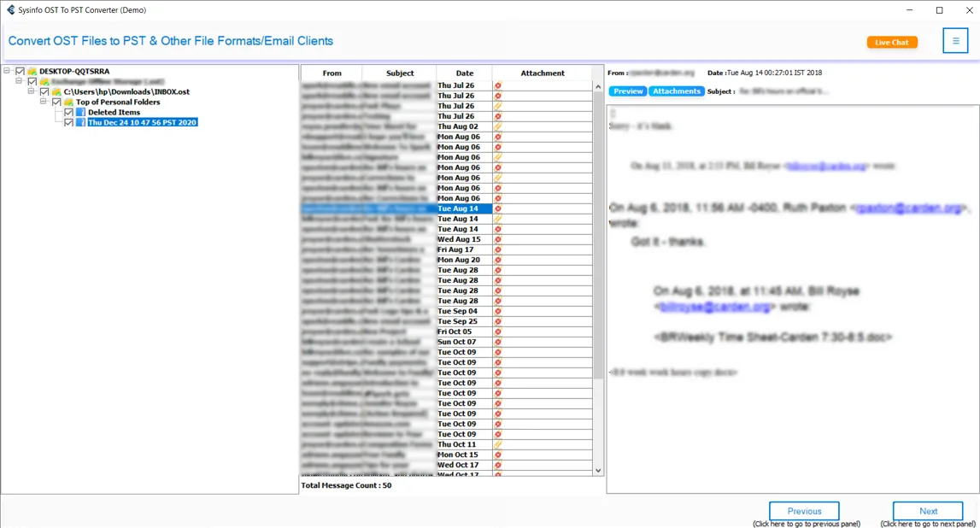
Task: Click attachment icon in Tue Sep 25 row
Action: 498,321
